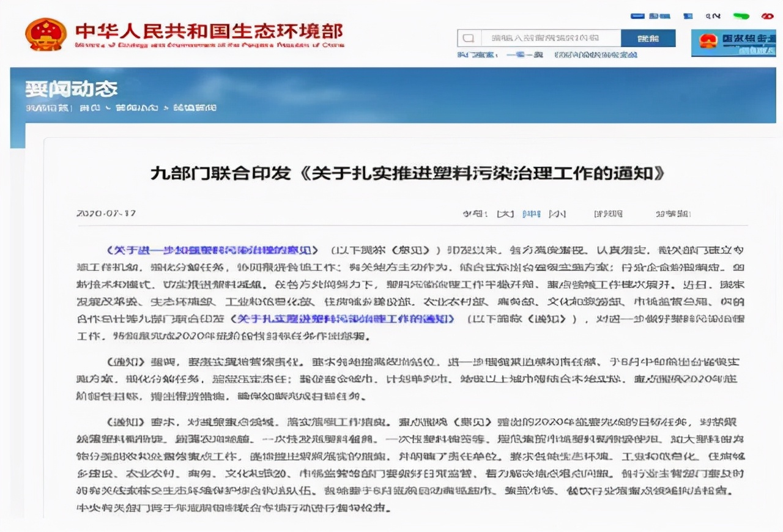Go to 首页 in the breadcrumb

(x=90, y=108)
